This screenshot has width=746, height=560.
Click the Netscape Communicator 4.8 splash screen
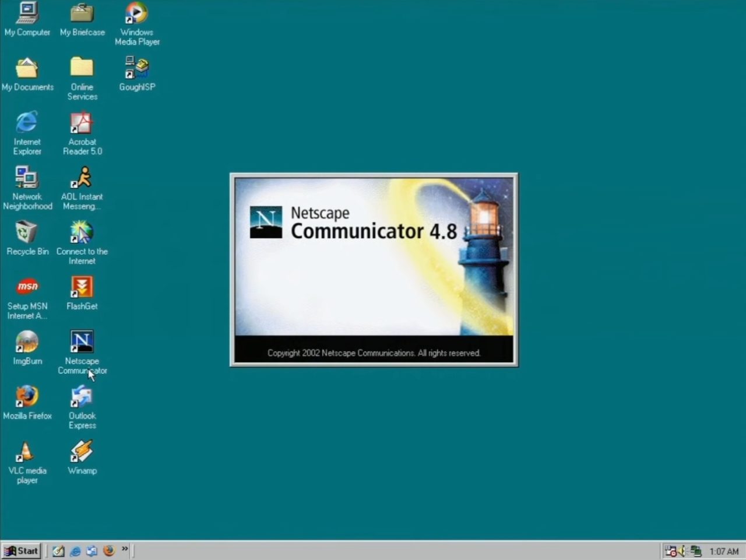tap(374, 270)
